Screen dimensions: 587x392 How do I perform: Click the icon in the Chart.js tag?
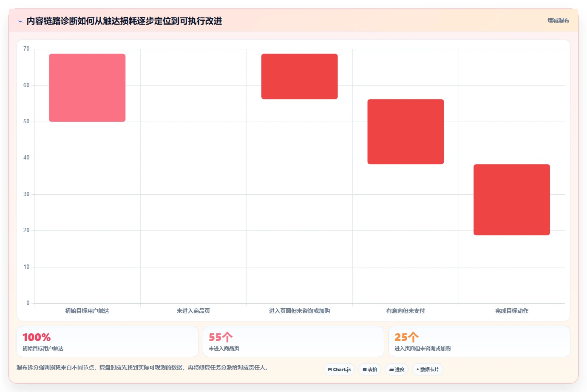(330, 370)
